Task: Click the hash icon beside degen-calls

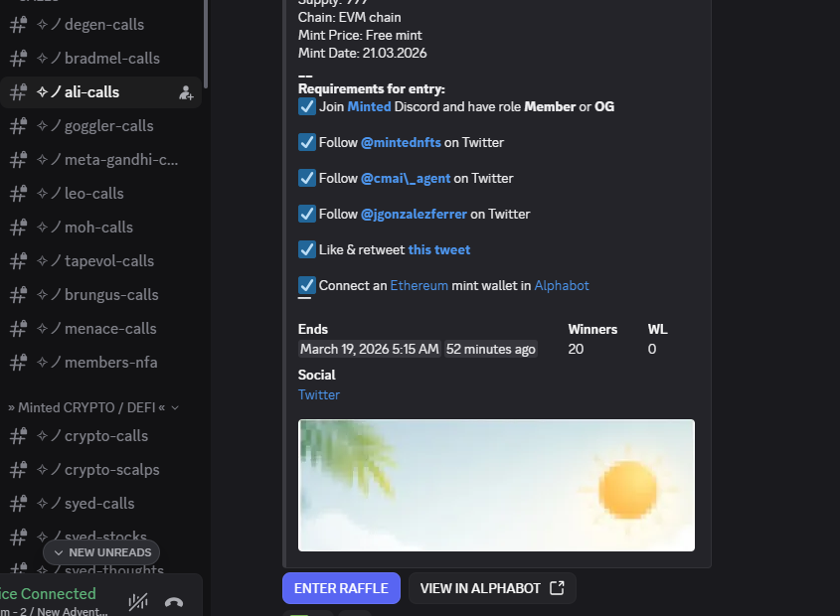Action: point(18,25)
